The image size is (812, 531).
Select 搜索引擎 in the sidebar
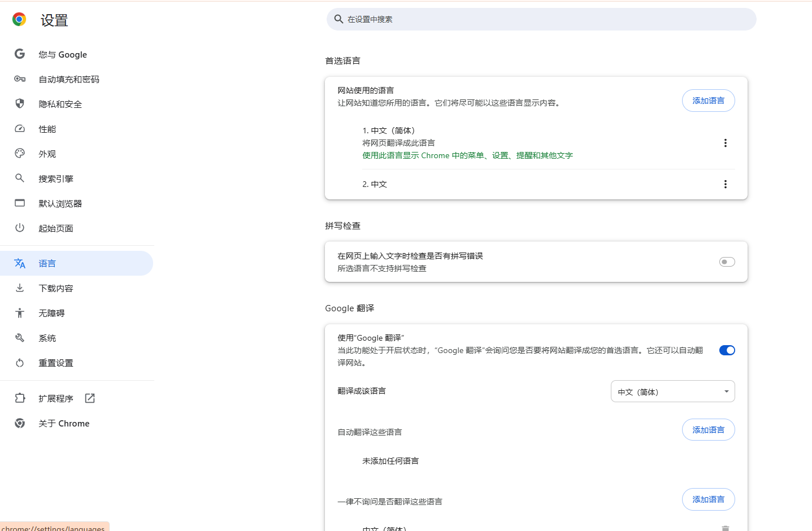point(76,179)
